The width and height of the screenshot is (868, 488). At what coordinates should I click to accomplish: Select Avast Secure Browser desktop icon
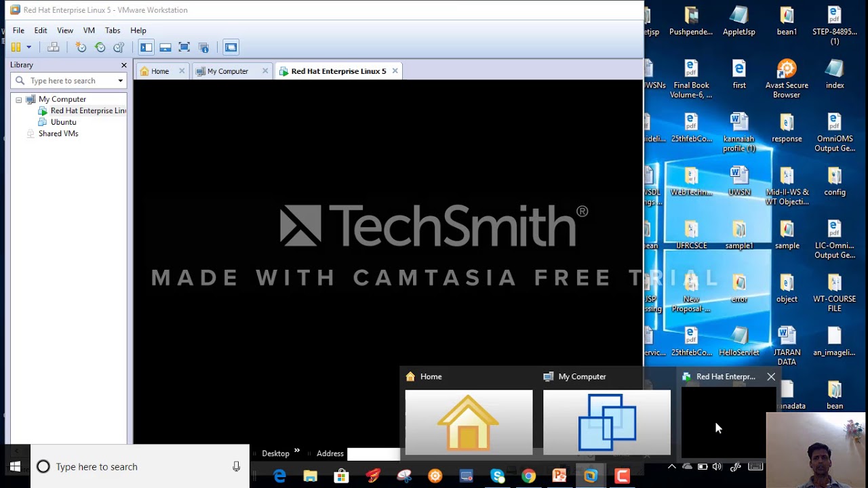pos(787,79)
